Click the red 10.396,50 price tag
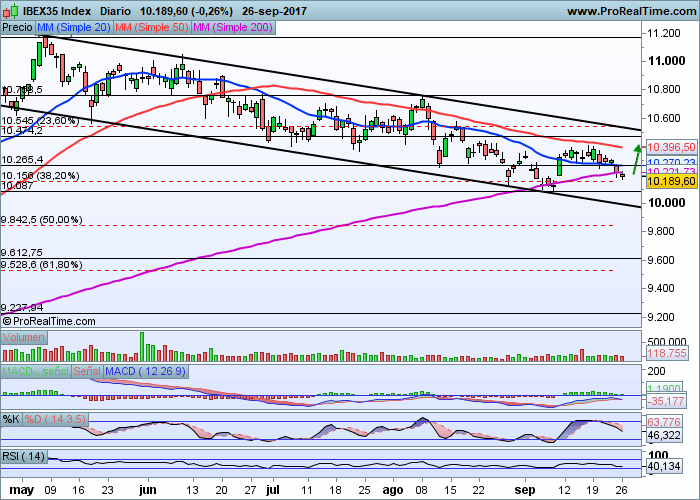The image size is (700, 500). (671, 147)
